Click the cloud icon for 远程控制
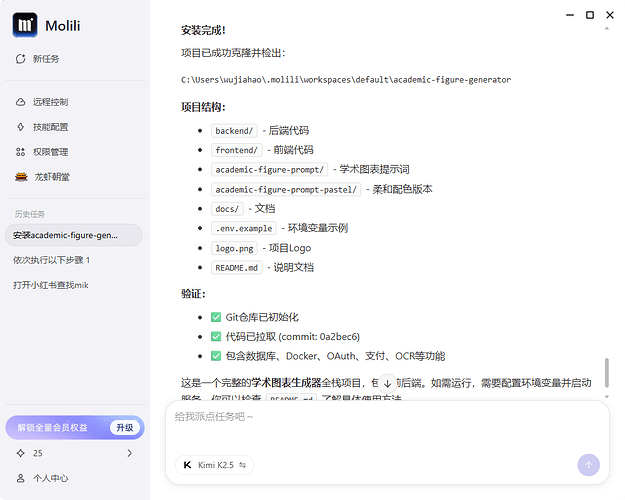625x500 pixels. pyautogui.click(x=21, y=102)
